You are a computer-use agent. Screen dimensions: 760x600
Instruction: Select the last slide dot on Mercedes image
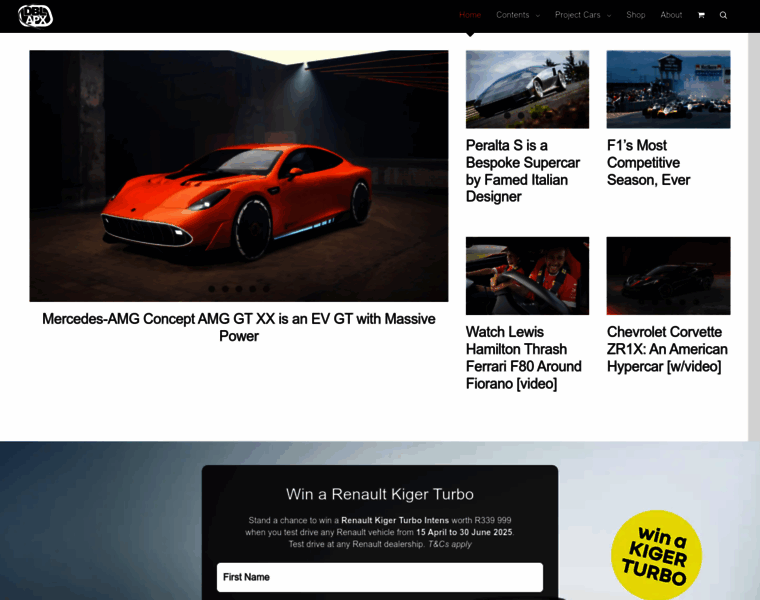266,289
